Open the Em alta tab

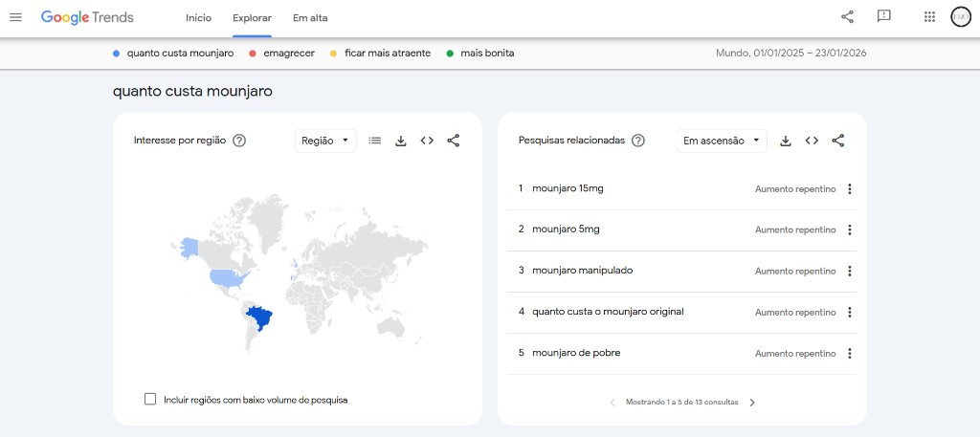(x=310, y=18)
